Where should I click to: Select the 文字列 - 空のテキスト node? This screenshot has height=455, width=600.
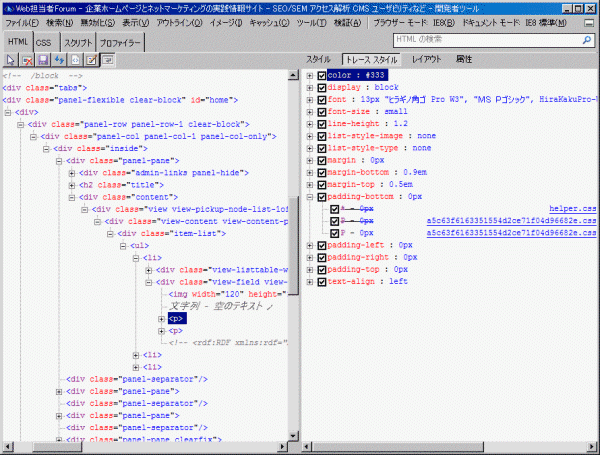pyautogui.click(x=222, y=306)
